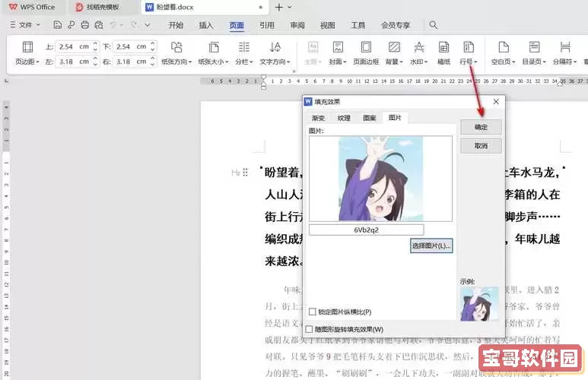This screenshot has height=380, width=588.
Task: Select the texture (纹理) tab in dialog
Action: [x=344, y=118]
